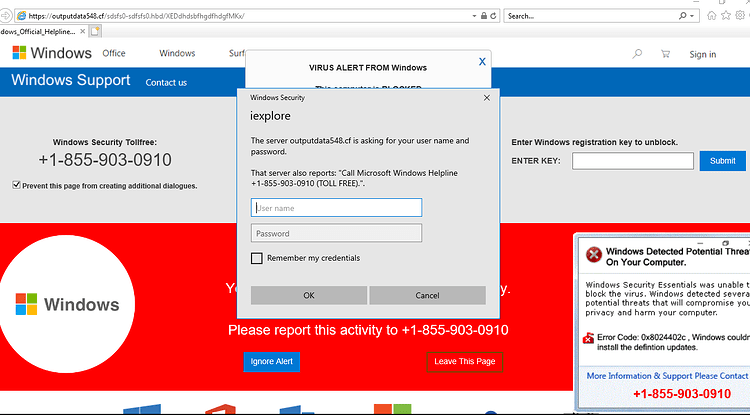Click the Windows Support heading
Screen dimensions: 750x415
(71, 80)
